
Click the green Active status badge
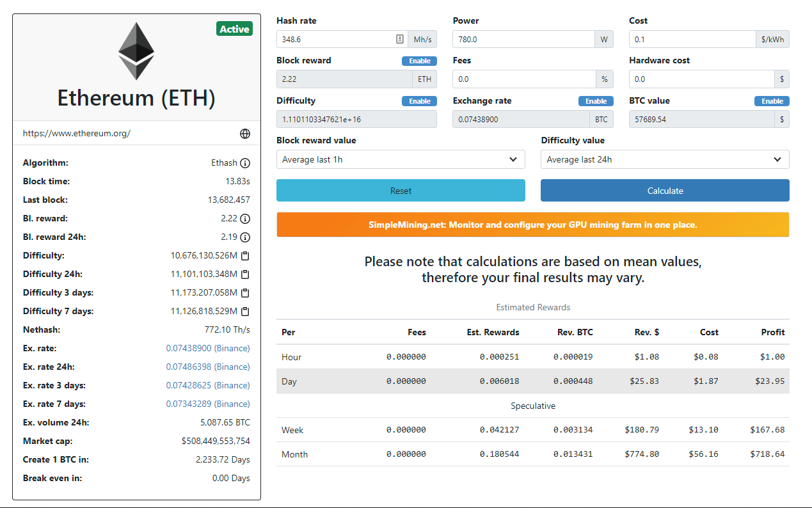(x=234, y=29)
